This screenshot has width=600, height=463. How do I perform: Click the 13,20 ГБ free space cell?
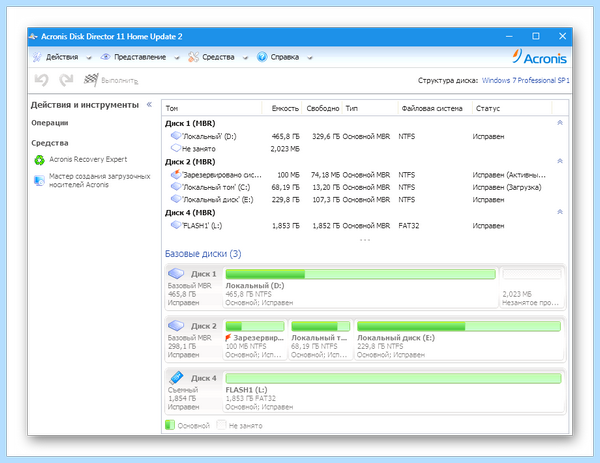tap(326, 187)
